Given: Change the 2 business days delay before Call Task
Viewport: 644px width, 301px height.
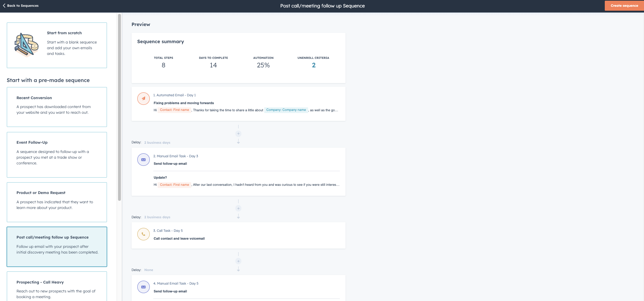Looking at the screenshot, I should [157, 217].
